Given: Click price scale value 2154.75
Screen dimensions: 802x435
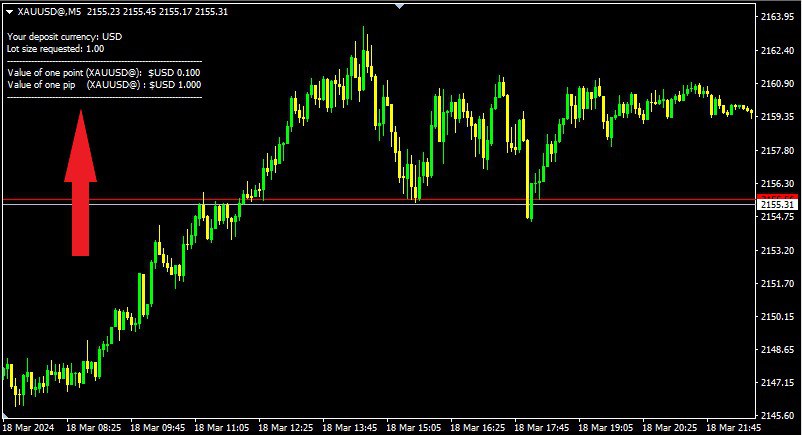Looking at the screenshot, I should click(x=777, y=216).
